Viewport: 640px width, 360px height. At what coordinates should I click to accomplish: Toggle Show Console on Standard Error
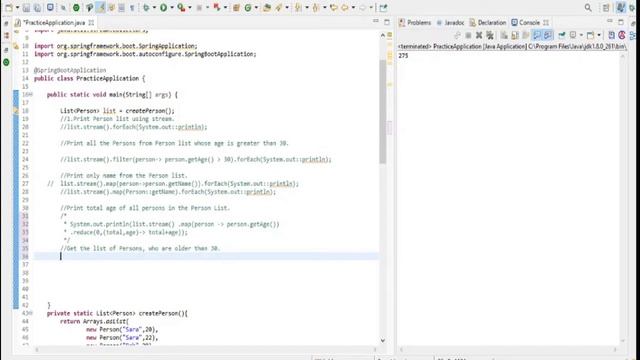pyautogui.click(x=548, y=36)
